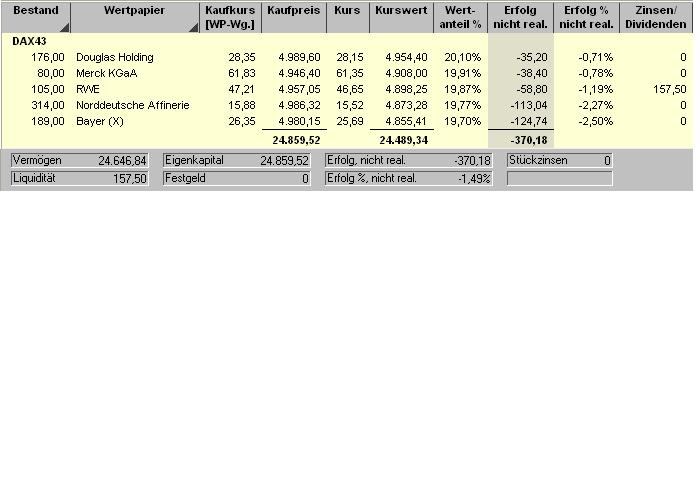
Task: Click Wertanteil 20,10% cell
Action: pyautogui.click(x=462, y=57)
